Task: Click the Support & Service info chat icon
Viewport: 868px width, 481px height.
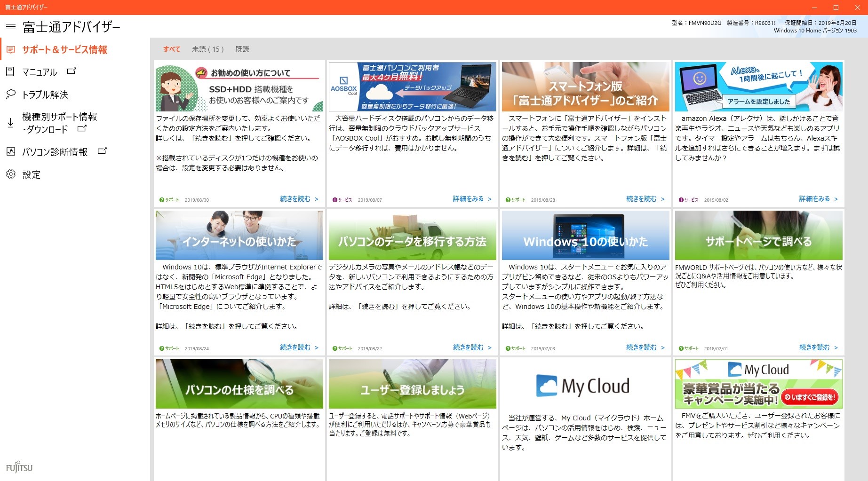Action: tap(10, 50)
